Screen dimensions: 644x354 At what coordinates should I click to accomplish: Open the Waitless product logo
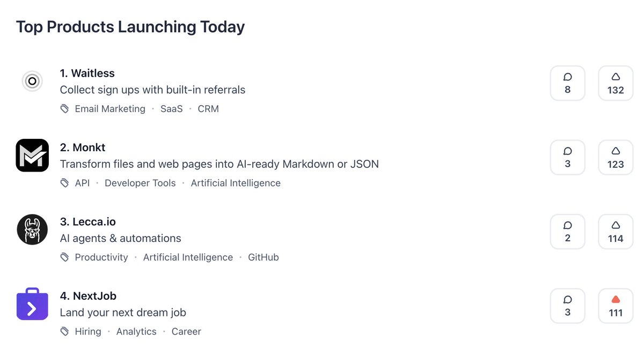pyautogui.click(x=32, y=82)
